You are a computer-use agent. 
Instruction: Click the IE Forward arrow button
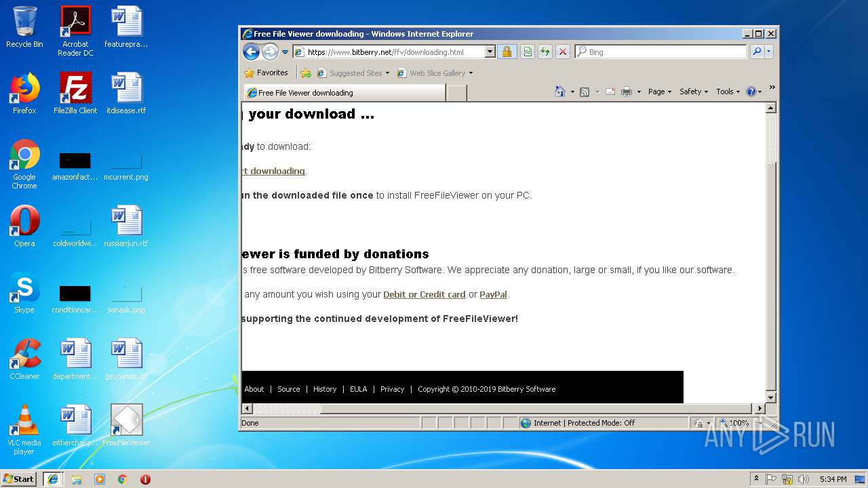[270, 52]
